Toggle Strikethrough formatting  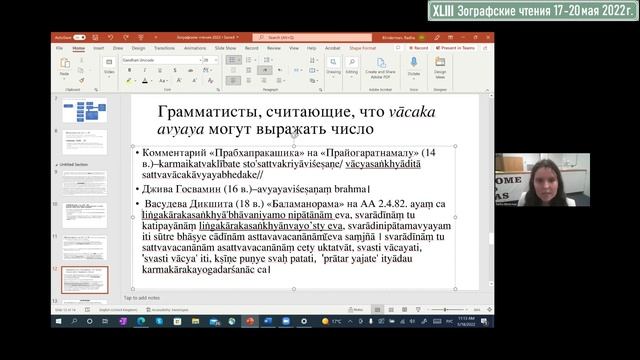point(190,70)
